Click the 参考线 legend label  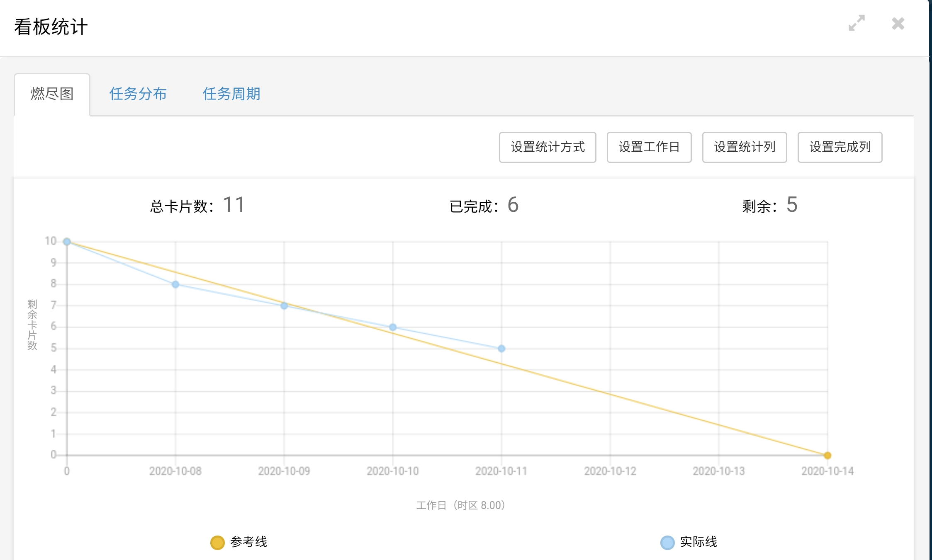point(248,542)
